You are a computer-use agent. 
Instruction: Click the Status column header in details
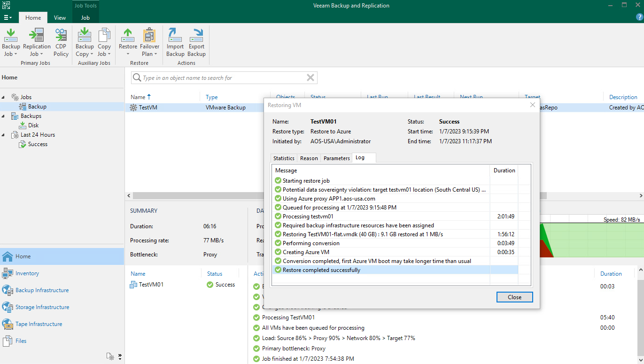[x=215, y=274]
